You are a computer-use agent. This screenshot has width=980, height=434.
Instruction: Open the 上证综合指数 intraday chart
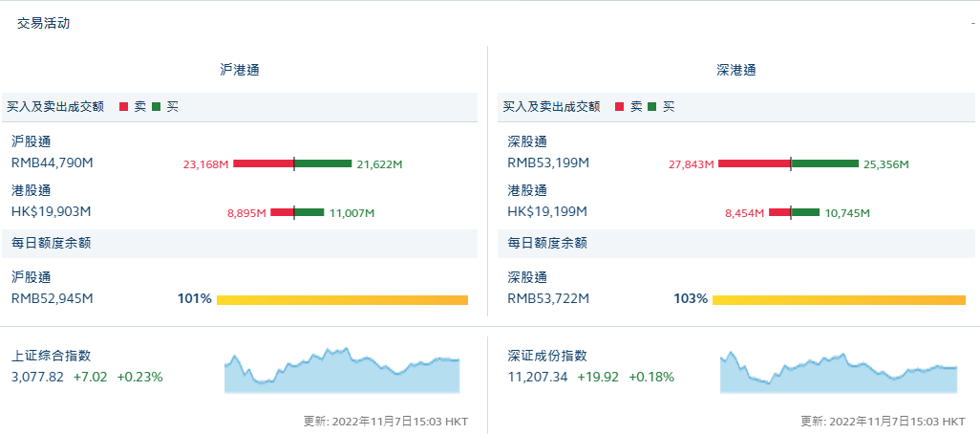tap(342, 371)
